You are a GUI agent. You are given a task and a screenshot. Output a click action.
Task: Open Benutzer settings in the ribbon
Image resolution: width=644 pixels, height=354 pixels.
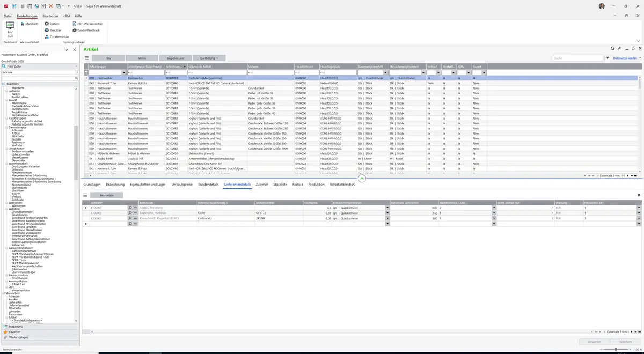pos(53,30)
